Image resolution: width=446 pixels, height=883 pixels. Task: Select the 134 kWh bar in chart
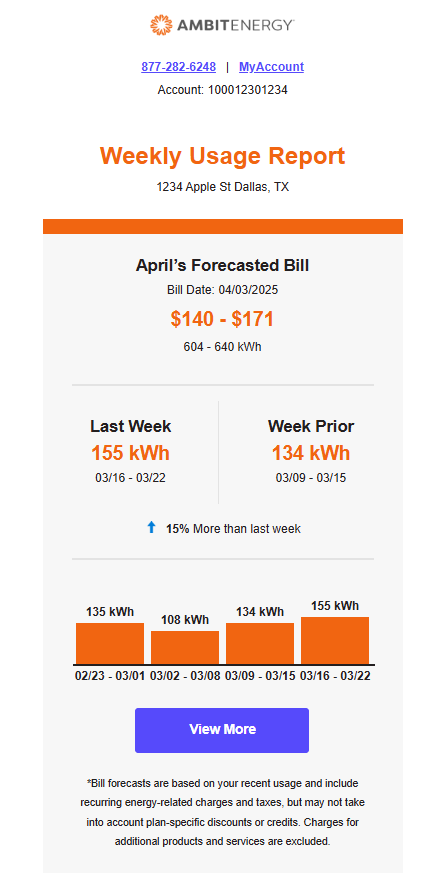260,643
